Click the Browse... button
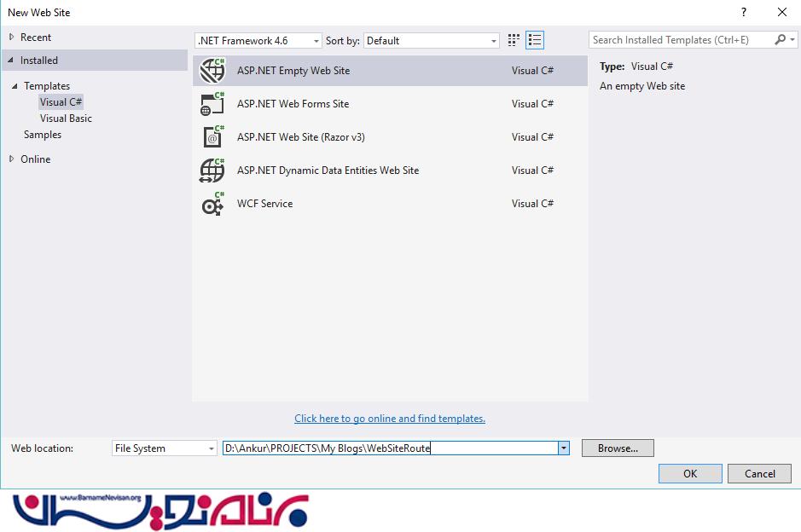The image size is (801, 532). tap(618, 448)
